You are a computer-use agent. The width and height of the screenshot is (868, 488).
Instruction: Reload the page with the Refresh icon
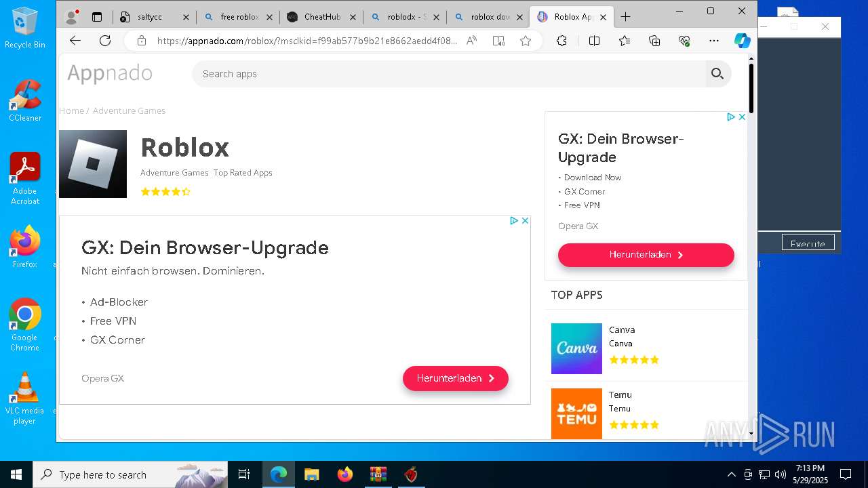(x=105, y=41)
